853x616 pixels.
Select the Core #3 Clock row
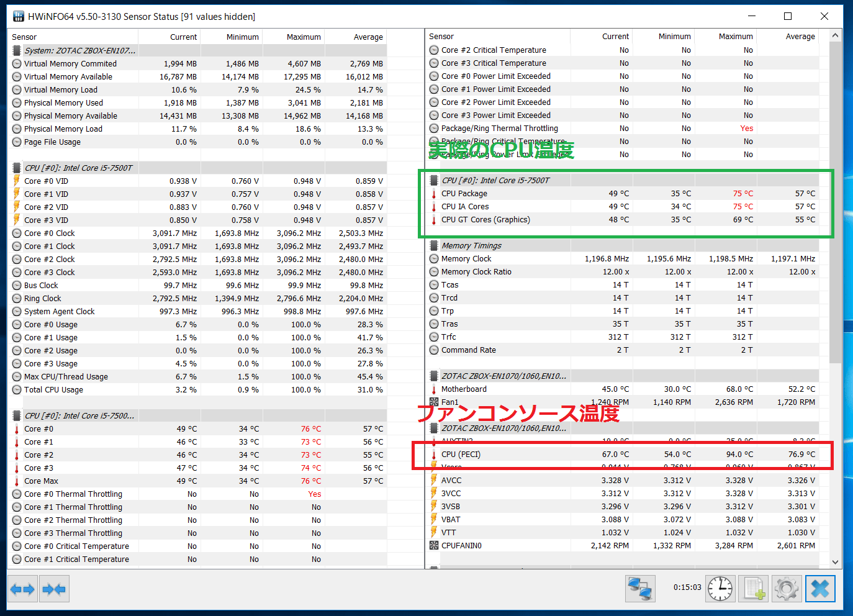[197, 272]
